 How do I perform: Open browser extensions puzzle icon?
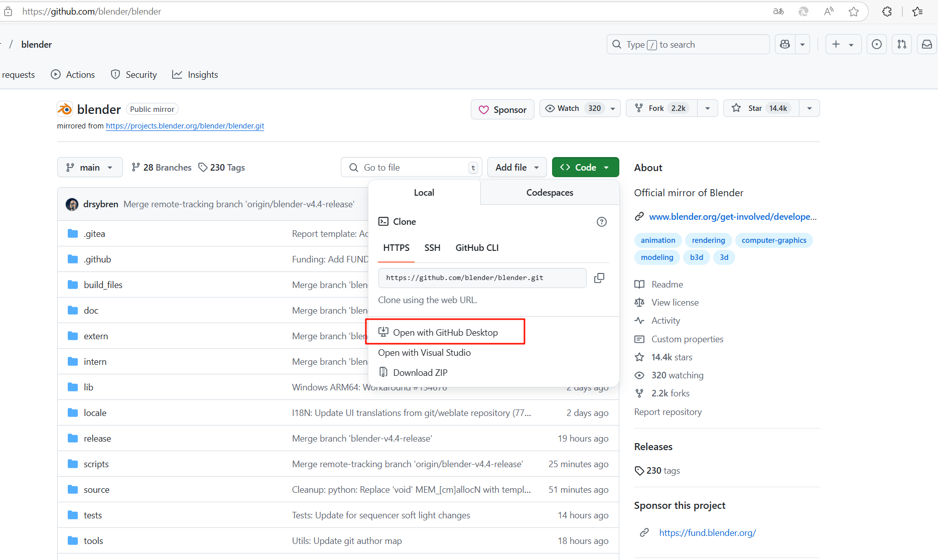tap(887, 12)
